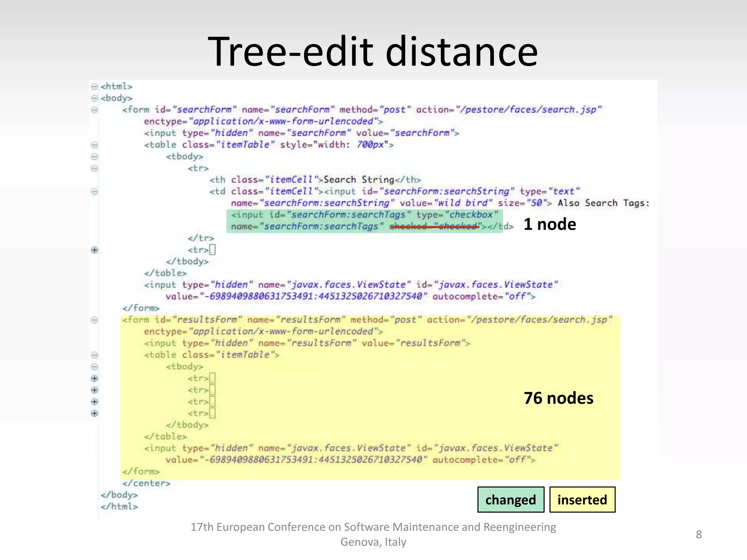Click the slide number 8

[x=698, y=534]
